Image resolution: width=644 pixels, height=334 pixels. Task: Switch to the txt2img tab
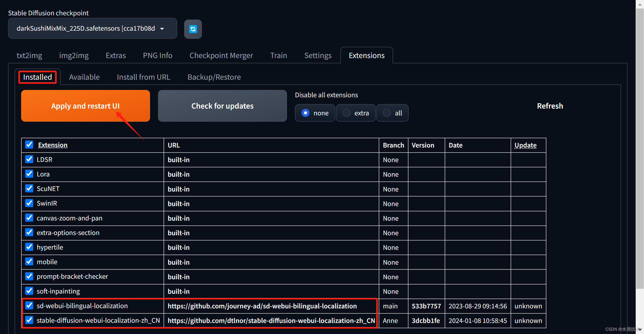pyautogui.click(x=29, y=55)
